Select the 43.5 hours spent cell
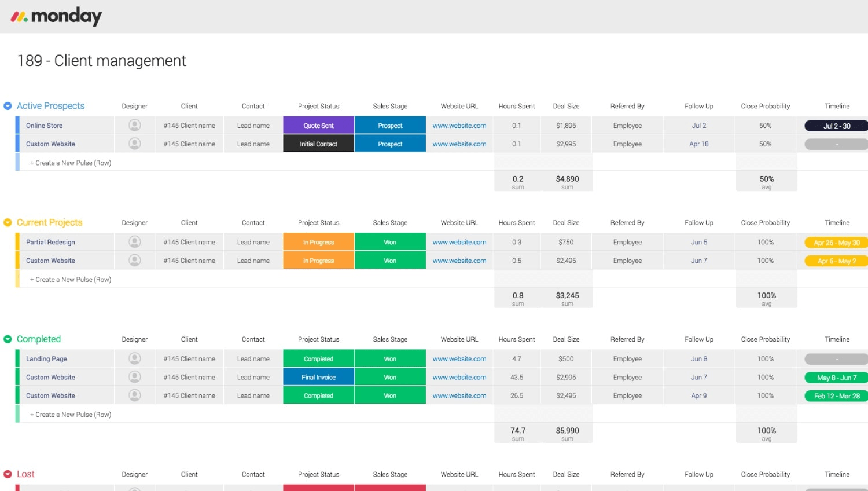This screenshot has height=491, width=868. tap(517, 377)
